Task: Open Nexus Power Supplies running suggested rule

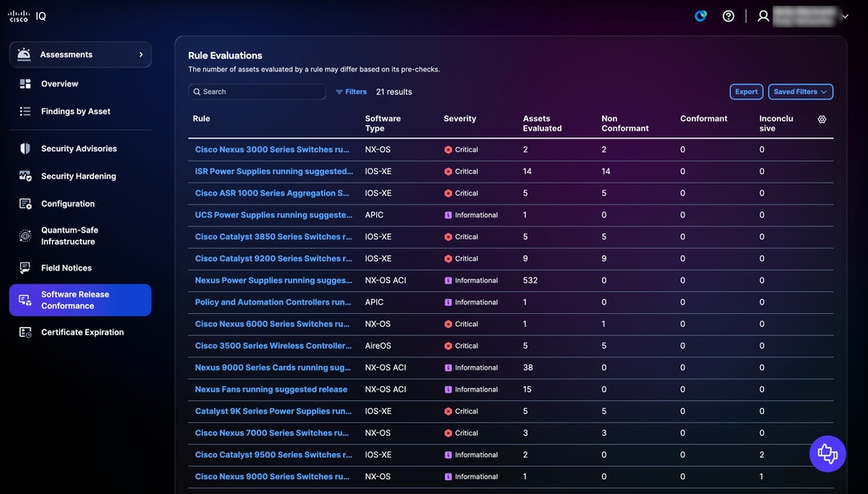Action: (x=274, y=280)
